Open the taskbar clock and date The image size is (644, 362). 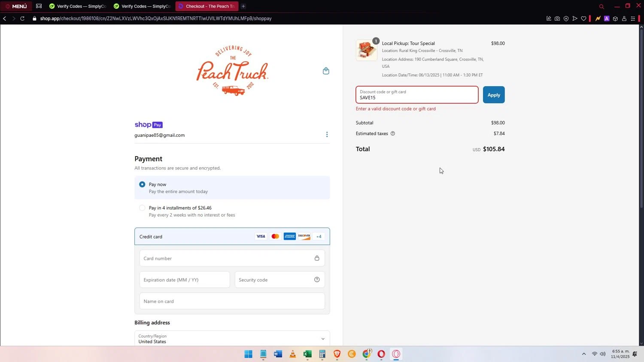point(620,354)
